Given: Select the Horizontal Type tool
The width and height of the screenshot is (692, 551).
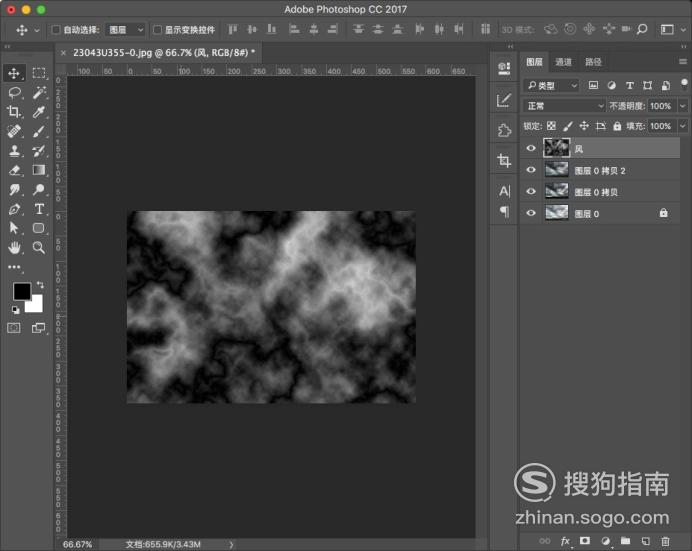Looking at the screenshot, I should pyautogui.click(x=39, y=209).
